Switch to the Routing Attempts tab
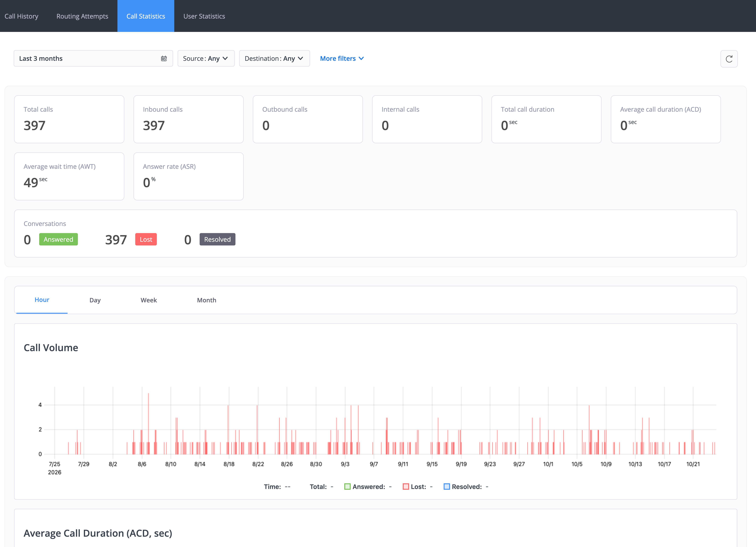The height and width of the screenshot is (547, 756). 82,16
